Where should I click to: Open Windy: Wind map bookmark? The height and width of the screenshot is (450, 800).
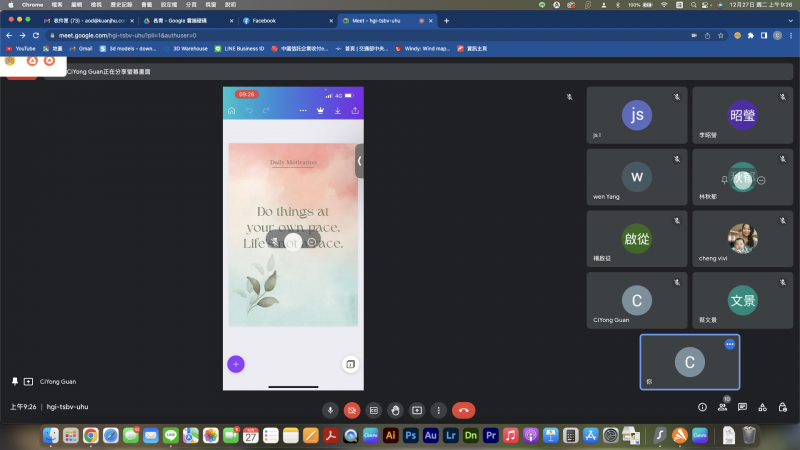click(x=422, y=48)
